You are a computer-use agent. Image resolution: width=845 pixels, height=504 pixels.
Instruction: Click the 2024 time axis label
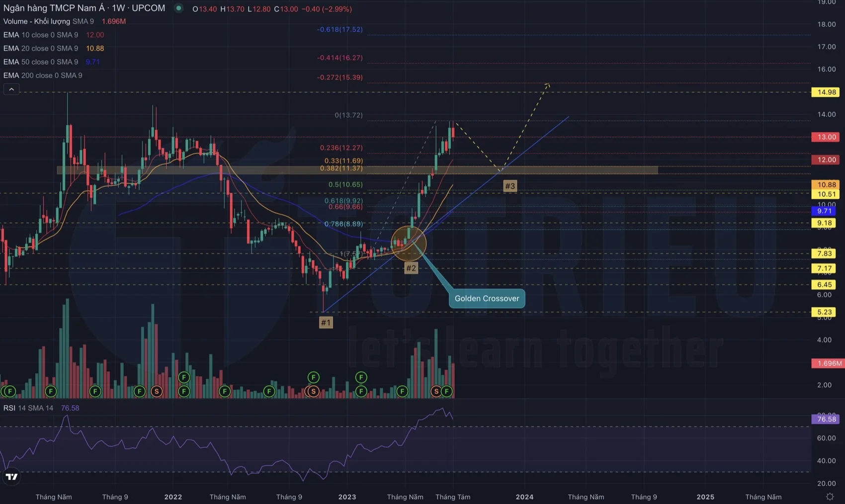(x=524, y=497)
